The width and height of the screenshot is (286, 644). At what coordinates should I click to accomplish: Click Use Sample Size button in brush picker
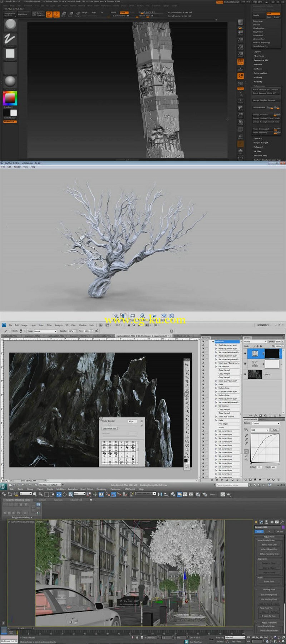point(109,428)
